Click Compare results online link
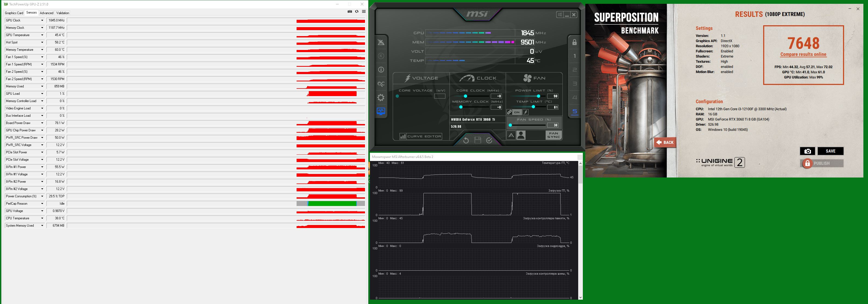The height and width of the screenshot is (304, 868). (803, 54)
